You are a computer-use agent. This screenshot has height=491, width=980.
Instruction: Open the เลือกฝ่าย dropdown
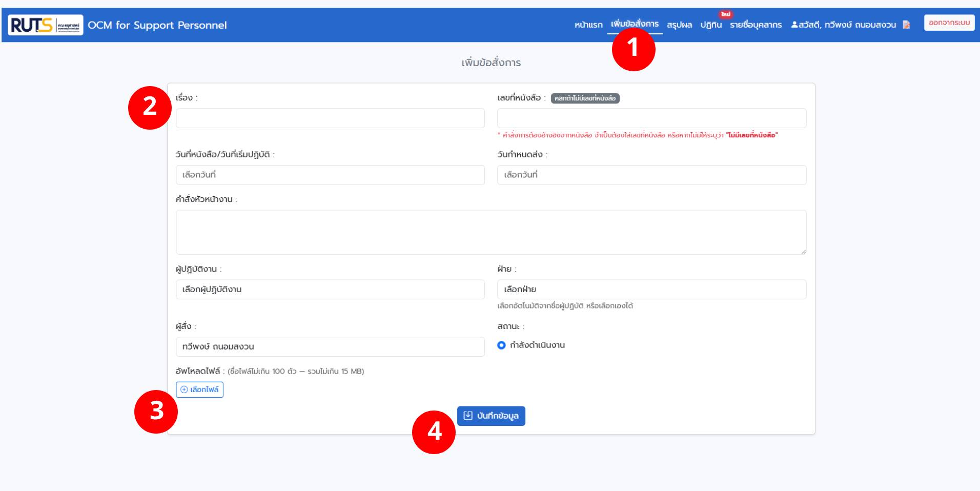click(651, 290)
